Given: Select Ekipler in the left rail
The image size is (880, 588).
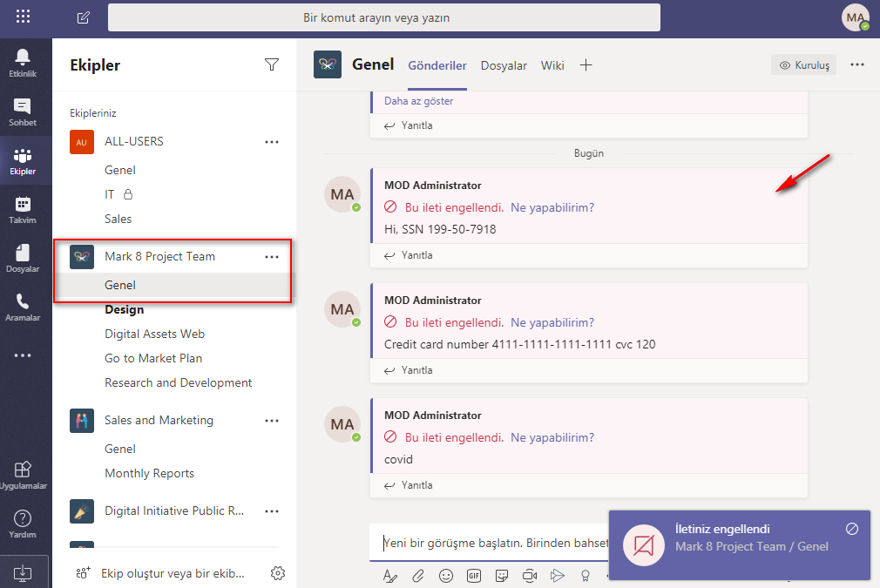Looking at the screenshot, I should point(23,160).
